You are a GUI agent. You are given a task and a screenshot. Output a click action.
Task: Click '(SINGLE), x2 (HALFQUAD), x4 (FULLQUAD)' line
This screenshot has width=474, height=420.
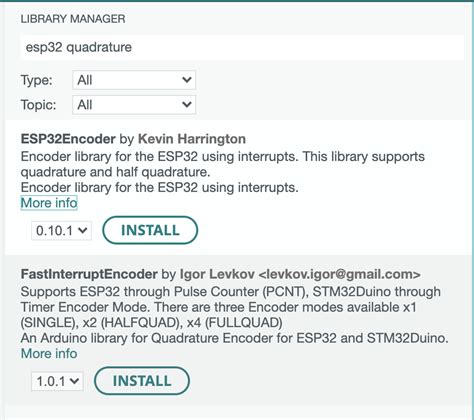point(152,323)
